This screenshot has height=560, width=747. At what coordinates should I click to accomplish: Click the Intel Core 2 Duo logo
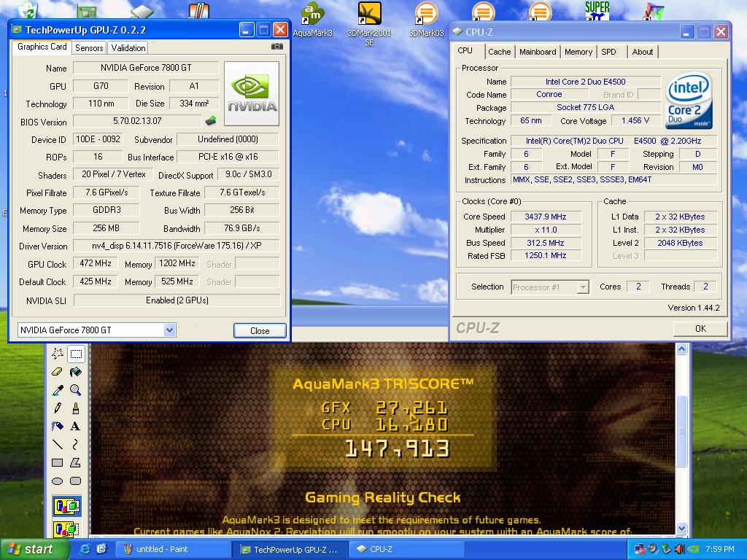pos(689,101)
